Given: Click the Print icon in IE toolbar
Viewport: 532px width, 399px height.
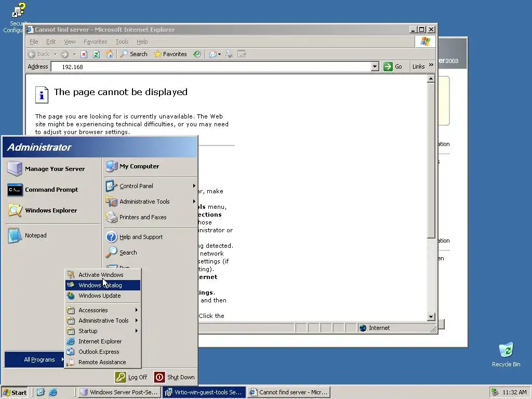Looking at the screenshot, I should [229, 54].
